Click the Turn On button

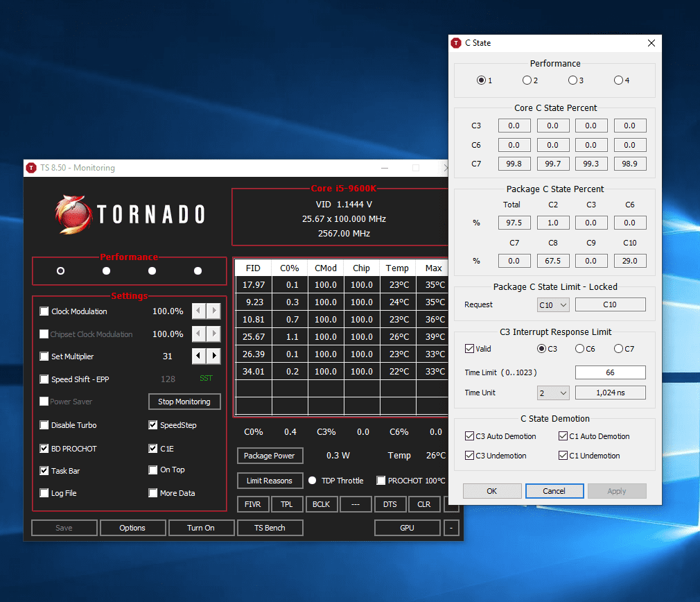[202, 528]
